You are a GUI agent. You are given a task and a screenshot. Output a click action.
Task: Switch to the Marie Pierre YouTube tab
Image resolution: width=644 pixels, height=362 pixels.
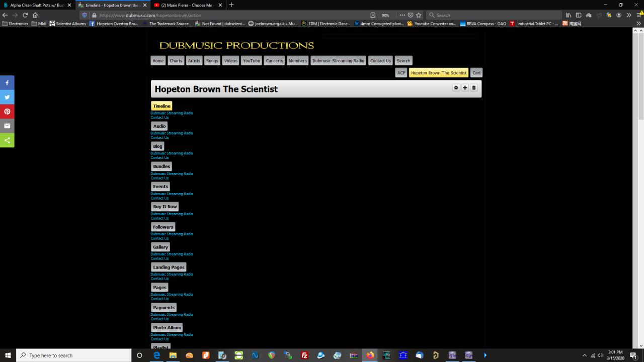pos(188,5)
